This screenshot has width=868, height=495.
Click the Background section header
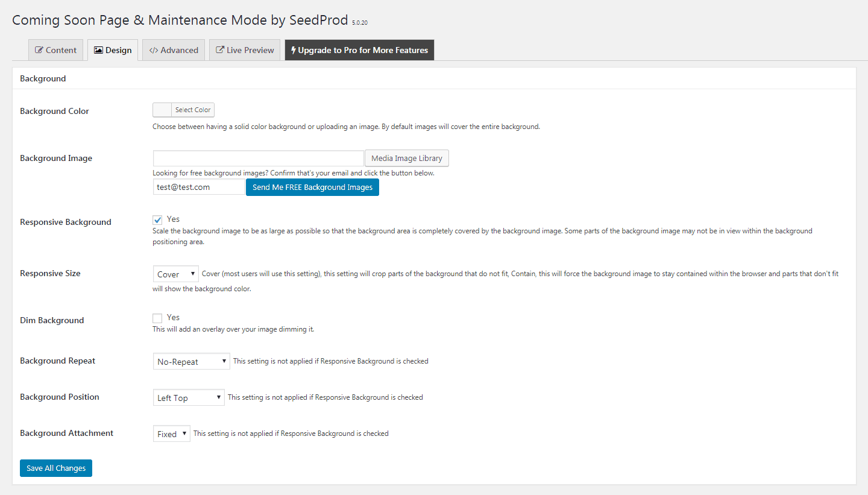coord(43,78)
